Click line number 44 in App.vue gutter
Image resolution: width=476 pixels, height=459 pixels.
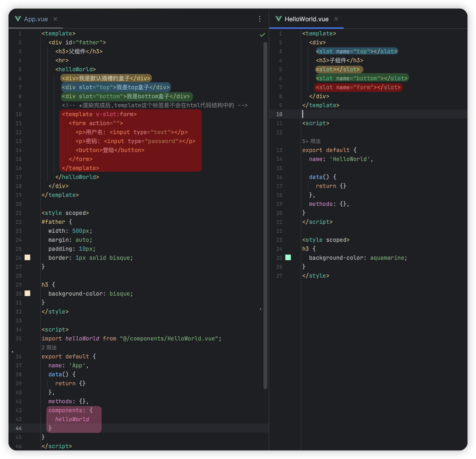click(18, 428)
